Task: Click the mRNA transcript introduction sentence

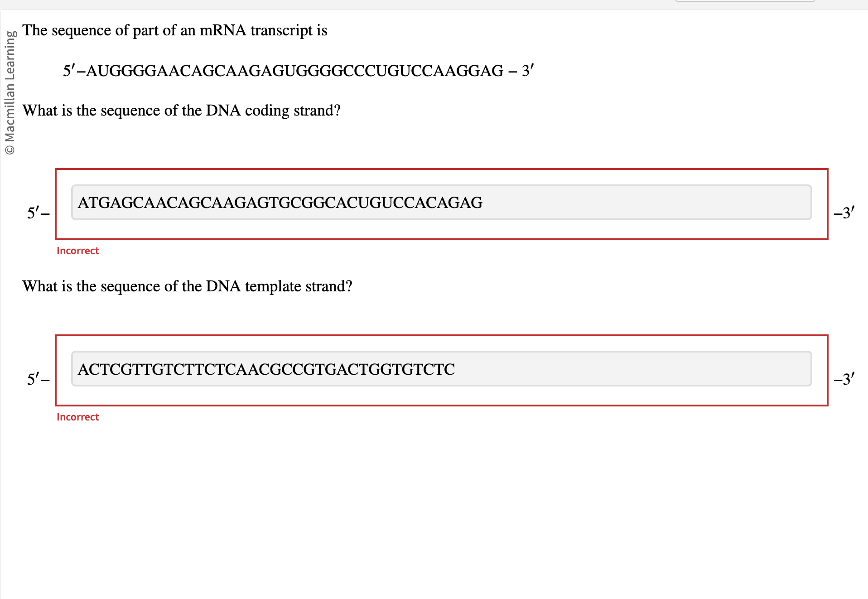Action: pyautogui.click(x=175, y=30)
